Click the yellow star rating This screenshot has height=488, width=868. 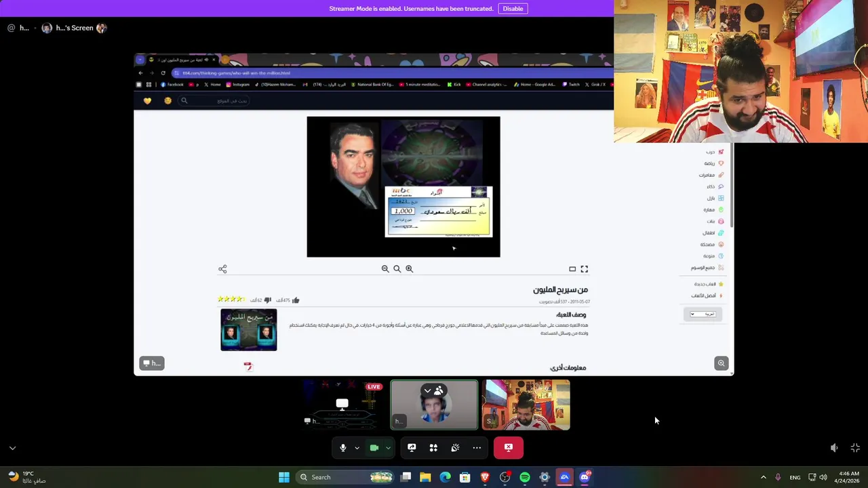tap(231, 299)
